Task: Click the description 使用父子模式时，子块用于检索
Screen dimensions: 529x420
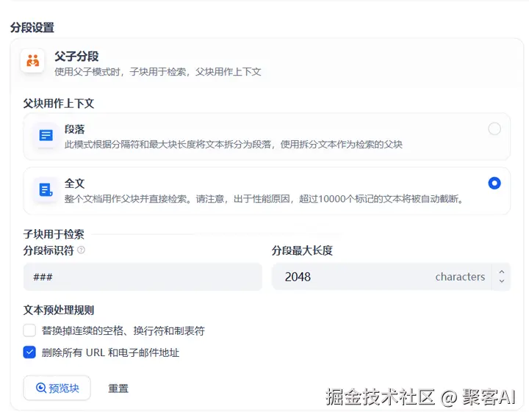Action: pyautogui.click(x=157, y=71)
